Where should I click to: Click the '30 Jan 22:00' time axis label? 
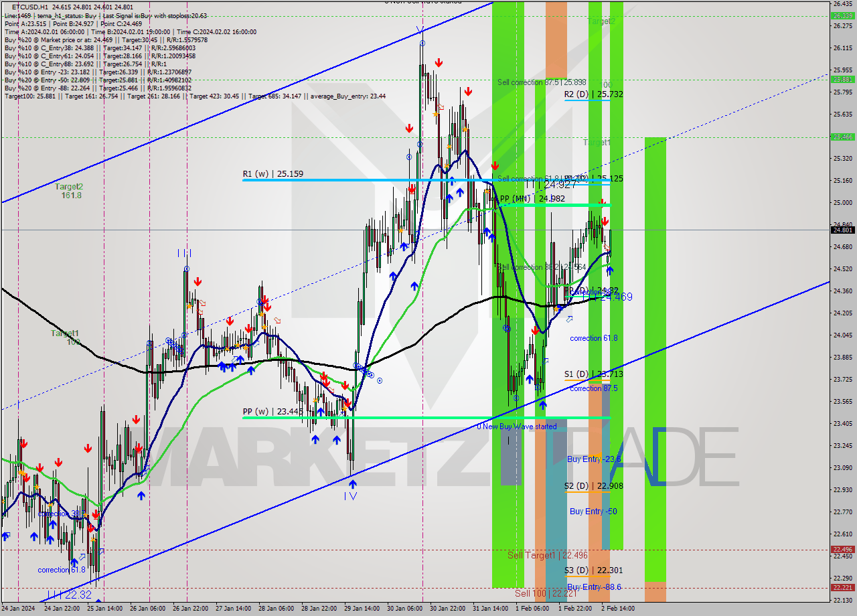447,609
